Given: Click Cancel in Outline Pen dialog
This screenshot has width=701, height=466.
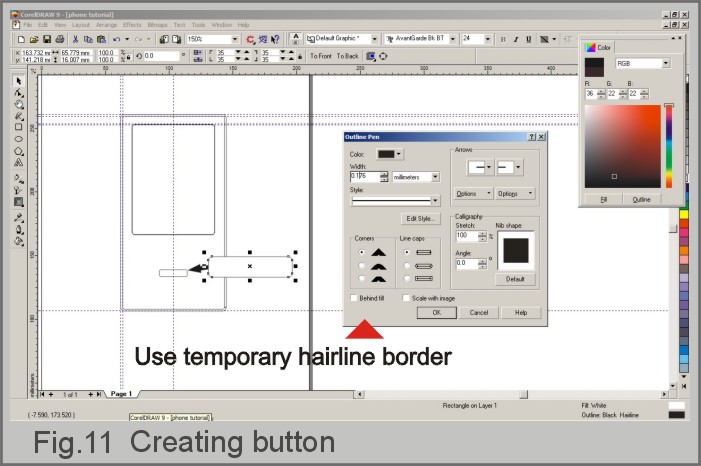Looking at the screenshot, I should click(478, 313).
